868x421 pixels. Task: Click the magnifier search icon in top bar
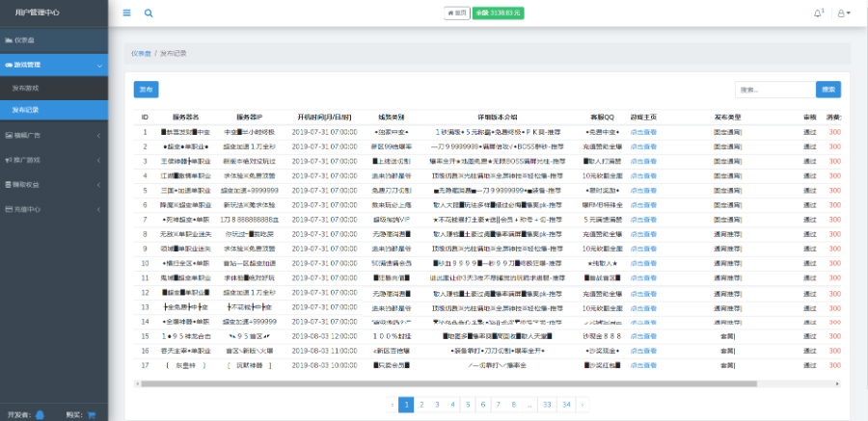149,13
